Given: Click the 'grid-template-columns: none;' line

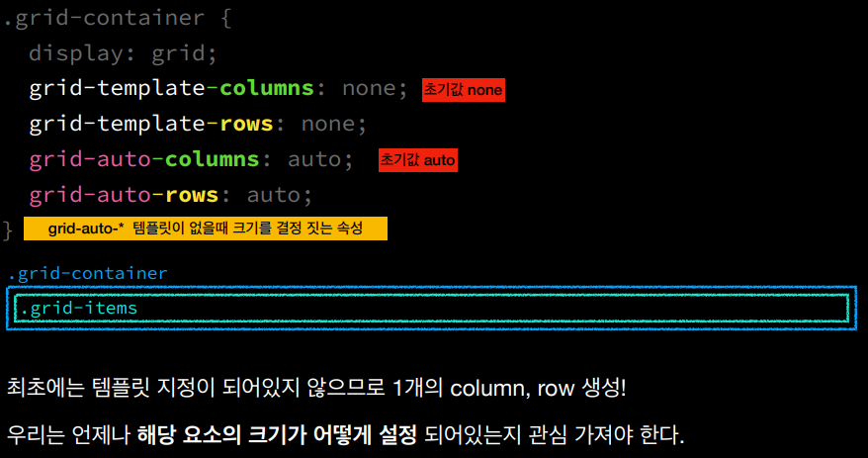Looking at the screenshot, I should (218, 89).
